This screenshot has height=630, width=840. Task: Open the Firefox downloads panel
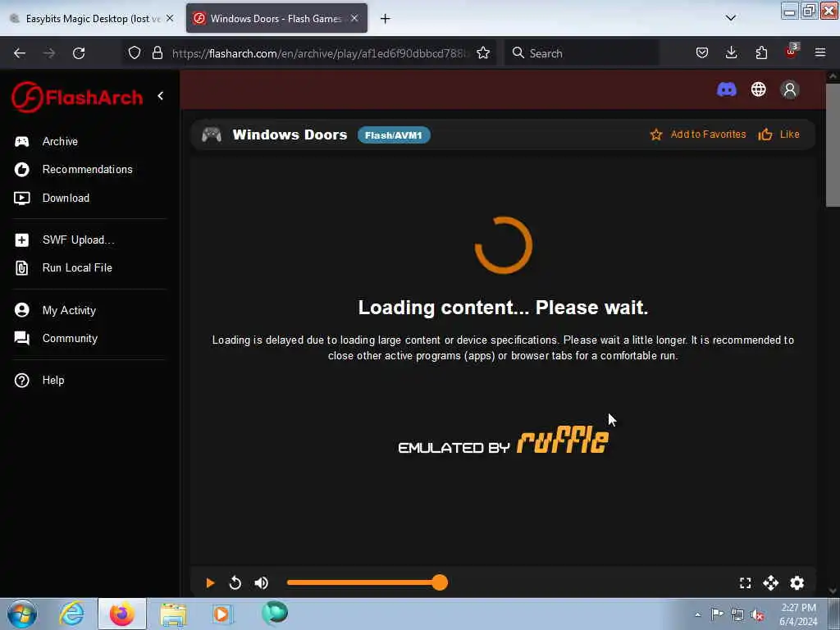click(x=731, y=53)
